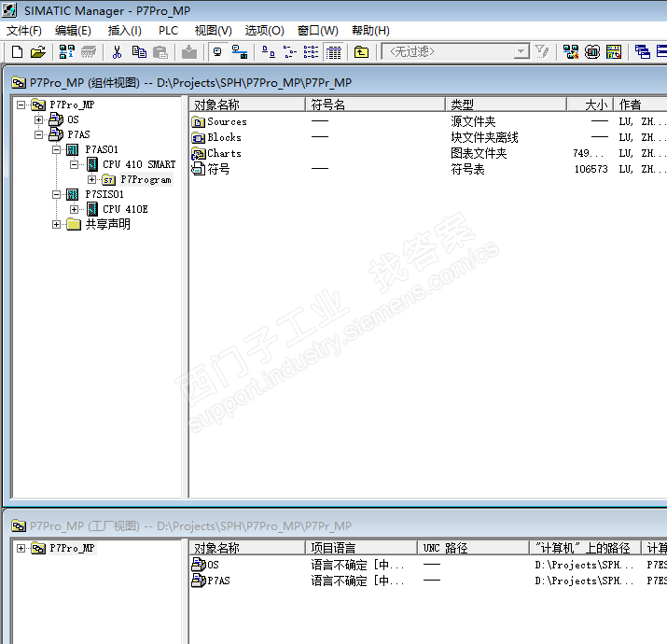Collapse the P7AS01 station node
Screen dimensions: 667x644
(57, 149)
